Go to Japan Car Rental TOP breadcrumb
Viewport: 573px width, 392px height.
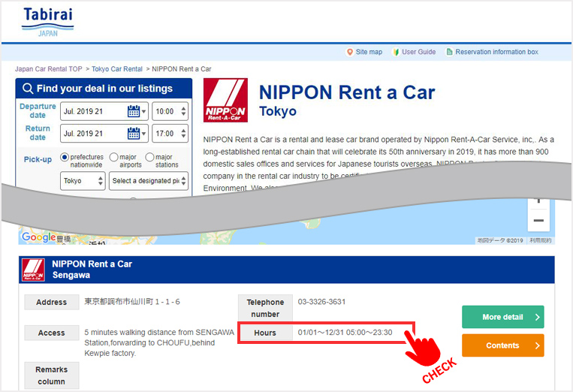(x=49, y=69)
